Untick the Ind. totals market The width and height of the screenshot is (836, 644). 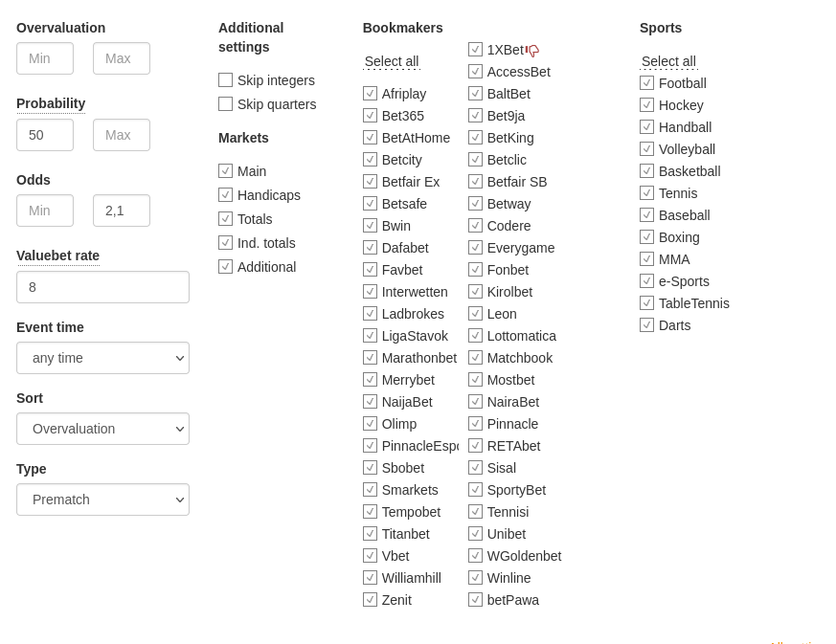click(226, 243)
